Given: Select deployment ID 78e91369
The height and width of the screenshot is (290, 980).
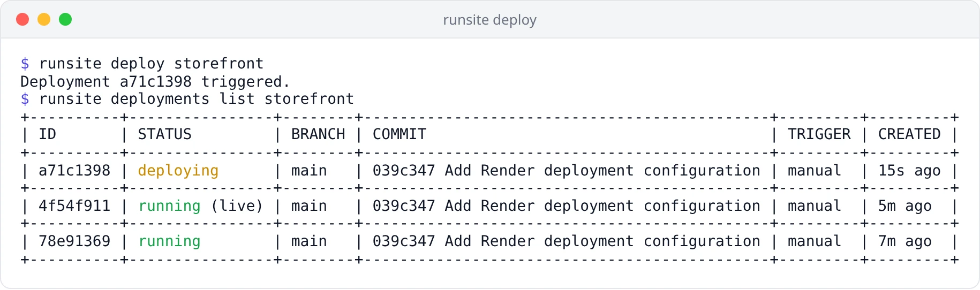Looking at the screenshot, I should tap(74, 241).
